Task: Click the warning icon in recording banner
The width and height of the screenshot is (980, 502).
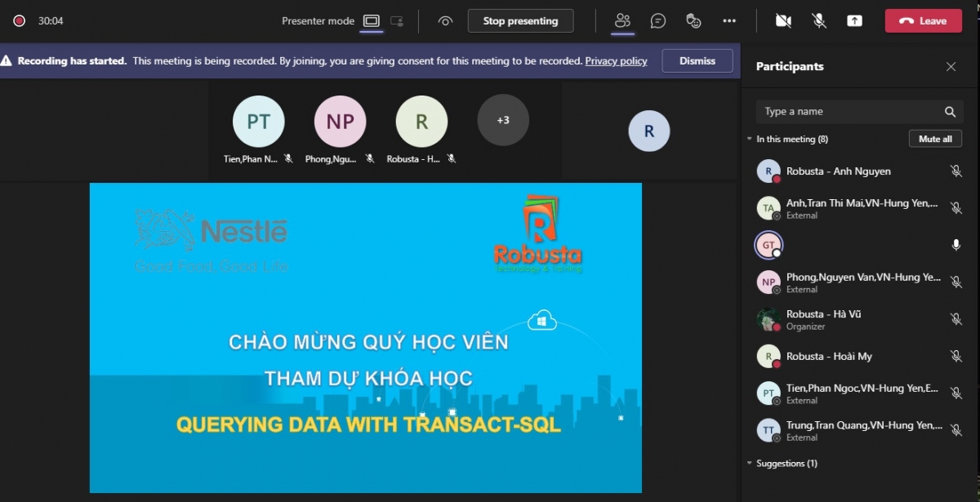Action: pos(7,61)
